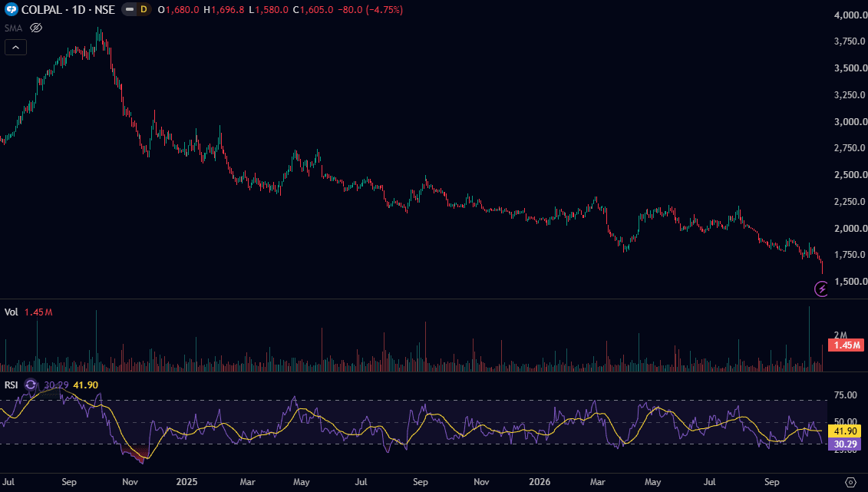Image resolution: width=868 pixels, height=492 pixels.
Task: Click the 2026 label on time axis
Action: coord(540,482)
